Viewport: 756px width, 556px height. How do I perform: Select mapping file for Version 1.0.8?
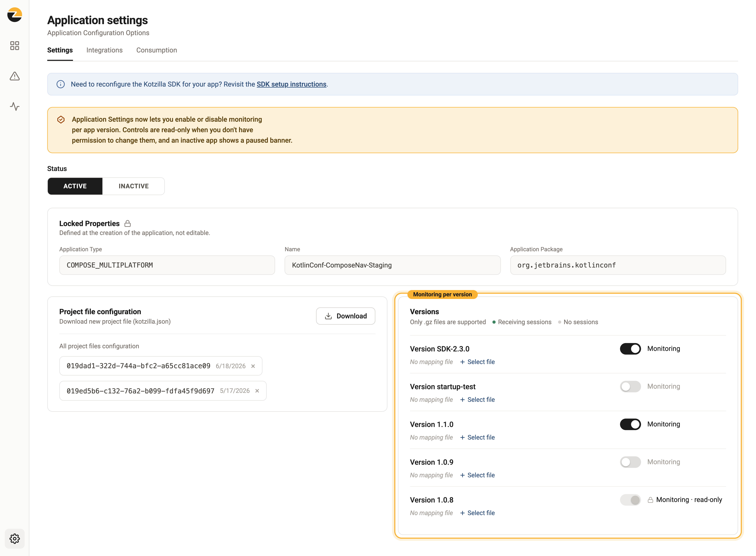click(x=477, y=513)
